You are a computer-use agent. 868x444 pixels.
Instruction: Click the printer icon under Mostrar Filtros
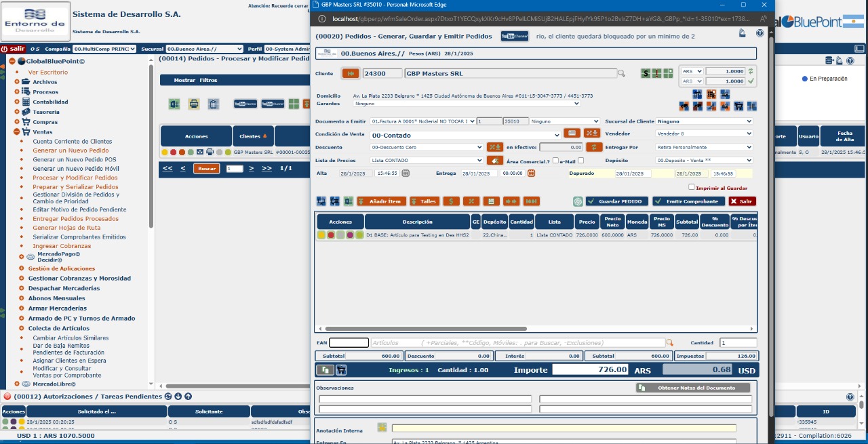tap(194, 104)
